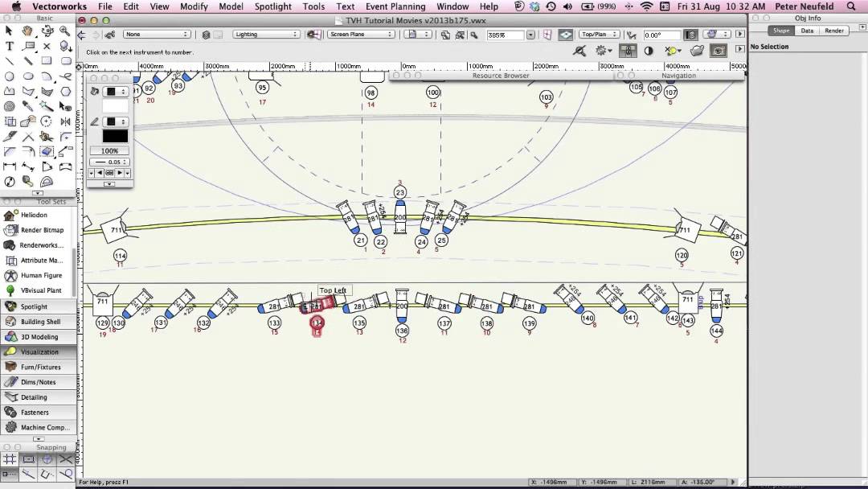The height and width of the screenshot is (489, 868).
Task: Select the Selection arrow tool
Action: coord(10,31)
